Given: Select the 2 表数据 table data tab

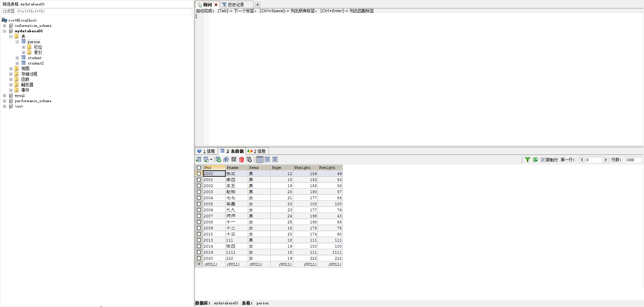Looking at the screenshot, I should pyautogui.click(x=232, y=151).
